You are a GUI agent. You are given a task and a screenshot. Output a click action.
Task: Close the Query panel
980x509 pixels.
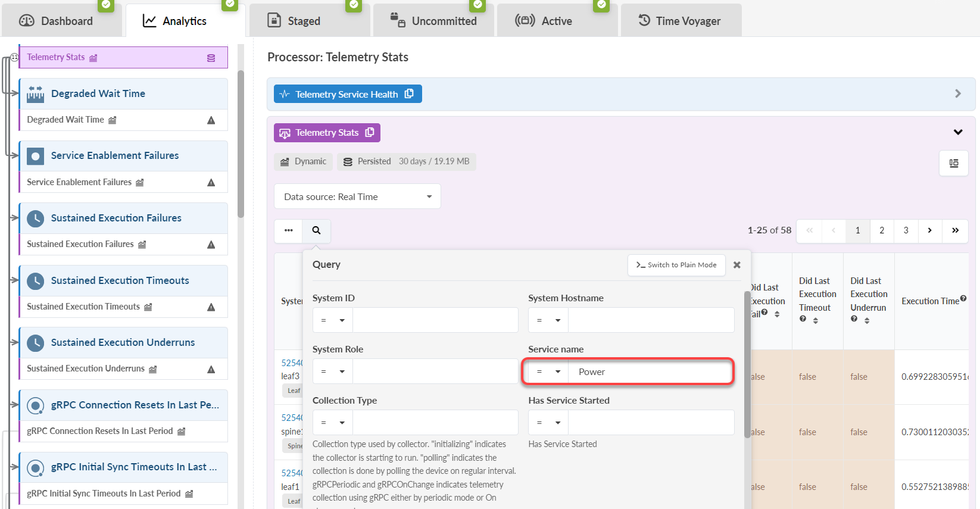pos(737,265)
